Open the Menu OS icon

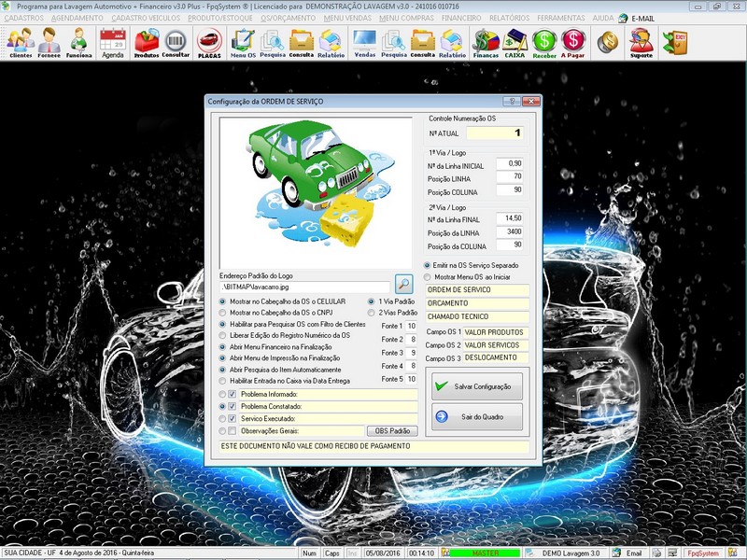(x=243, y=43)
